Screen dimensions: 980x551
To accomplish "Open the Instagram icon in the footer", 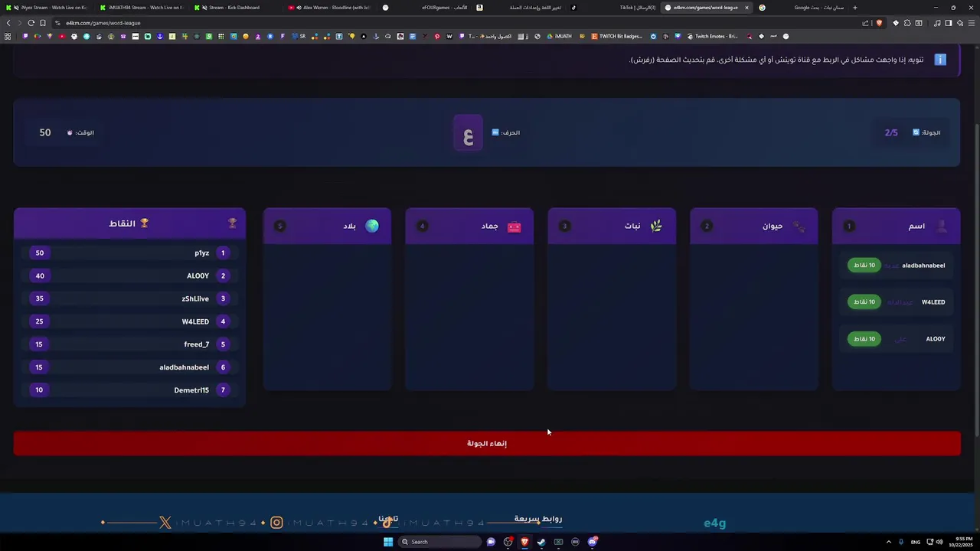I will (x=276, y=523).
